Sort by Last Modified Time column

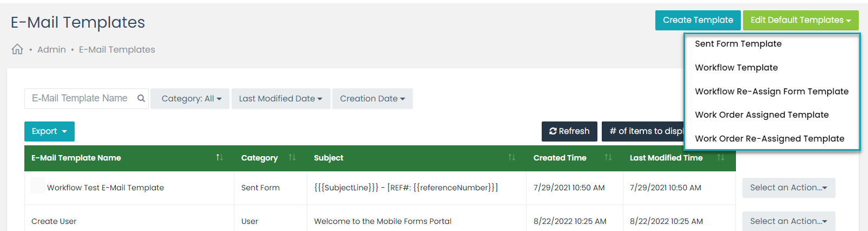pyautogui.click(x=721, y=157)
